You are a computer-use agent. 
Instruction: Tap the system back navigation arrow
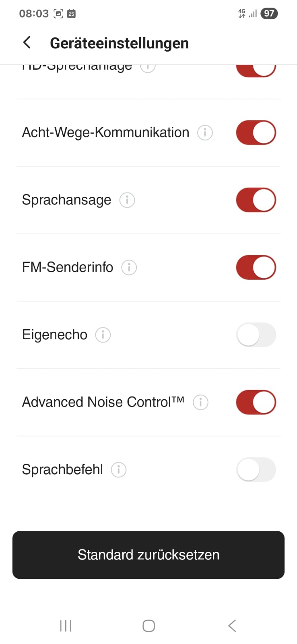click(x=232, y=626)
